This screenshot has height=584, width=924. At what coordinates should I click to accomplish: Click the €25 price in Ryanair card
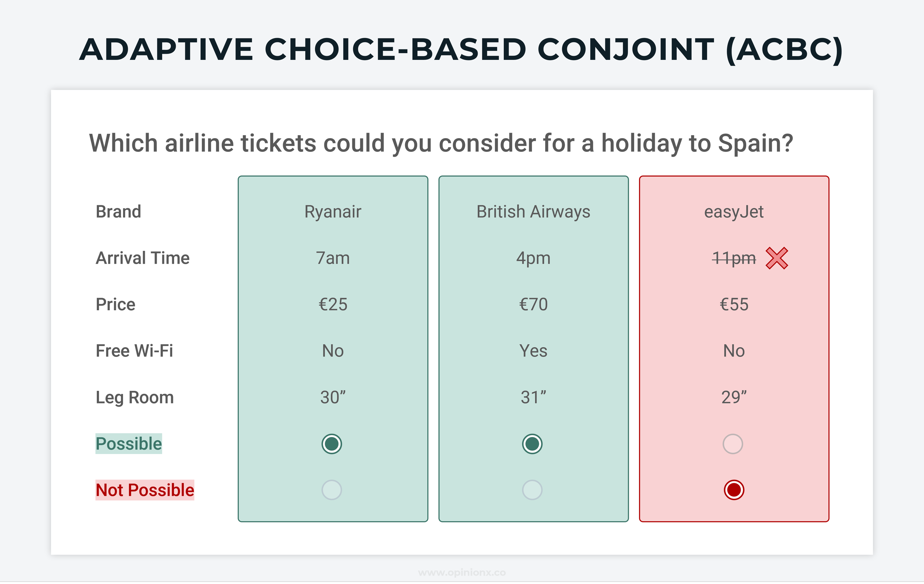pyautogui.click(x=333, y=304)
